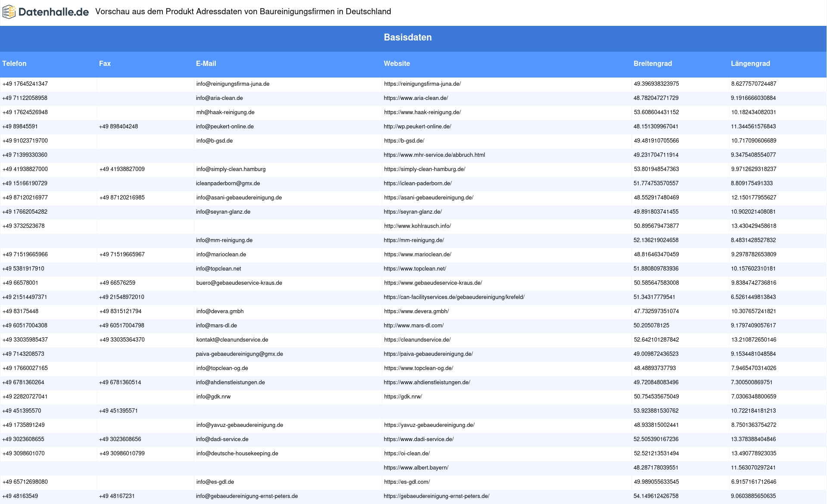Select fax number +49 87120216985

tap(122, 198)
